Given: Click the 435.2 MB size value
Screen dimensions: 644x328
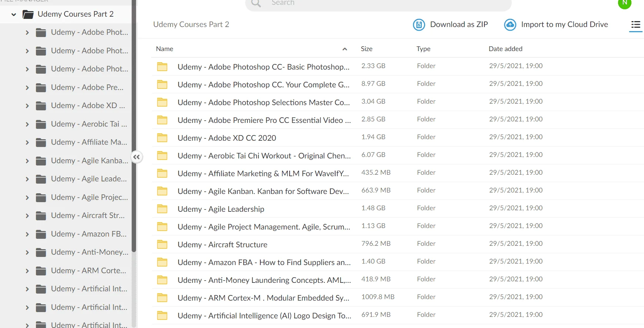Looking at the screenshot, I should coord(376,173).
